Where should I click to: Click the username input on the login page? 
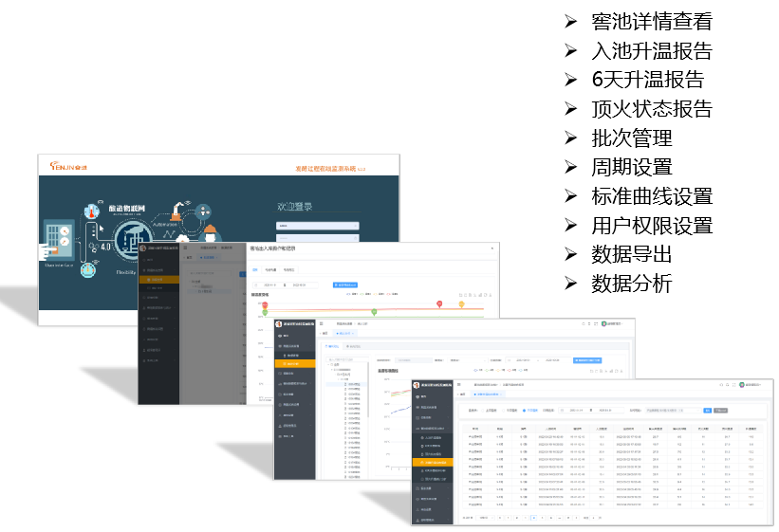click(317, 226)
